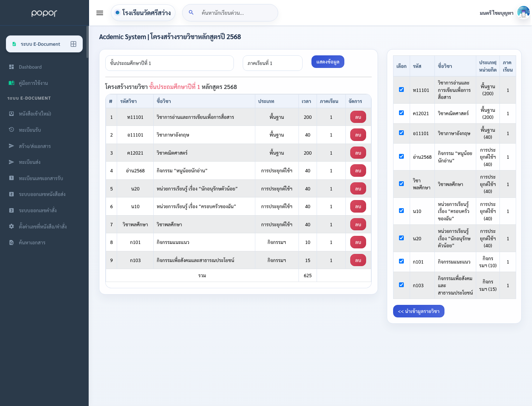
Task: Click the แสดงข้อมูล button
Action: 328,62
